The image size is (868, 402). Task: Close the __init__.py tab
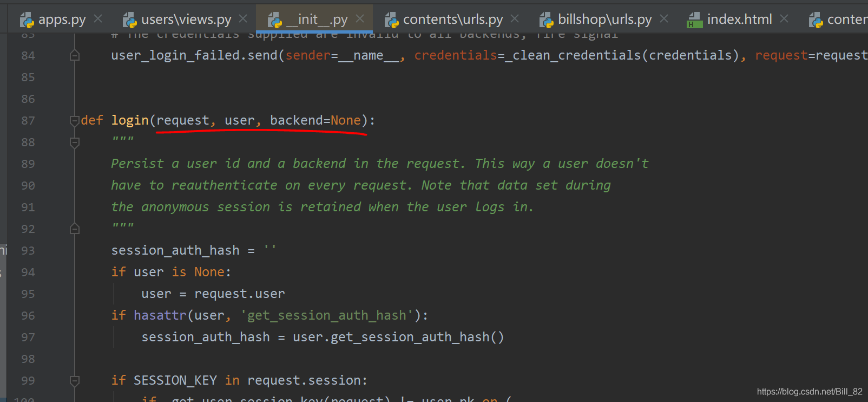pyautogui.click(x=360, y=19)
